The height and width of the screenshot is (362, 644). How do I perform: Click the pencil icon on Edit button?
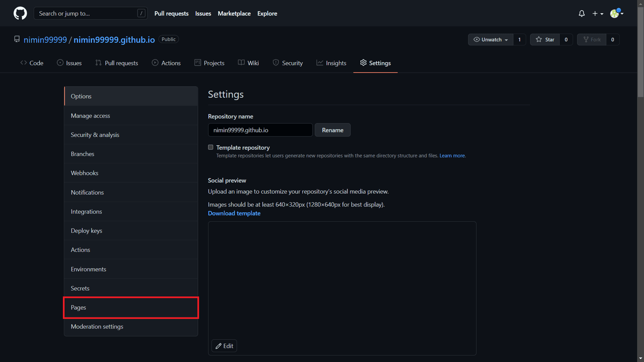point(219,346)
